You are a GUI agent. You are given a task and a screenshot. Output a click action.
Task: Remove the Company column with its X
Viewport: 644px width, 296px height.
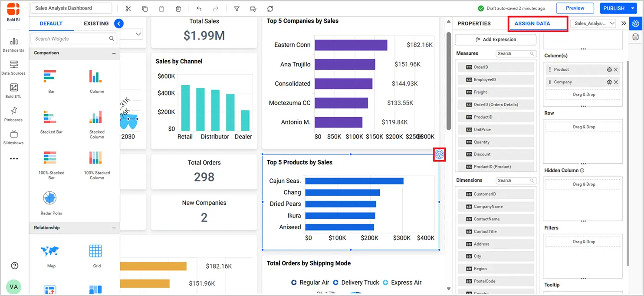click(x=616, y=82)
